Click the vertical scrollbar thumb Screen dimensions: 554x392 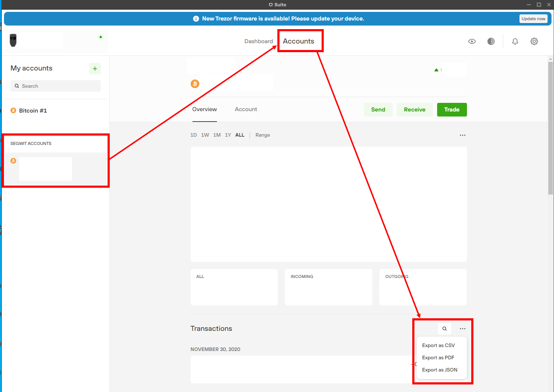(550, 128)
